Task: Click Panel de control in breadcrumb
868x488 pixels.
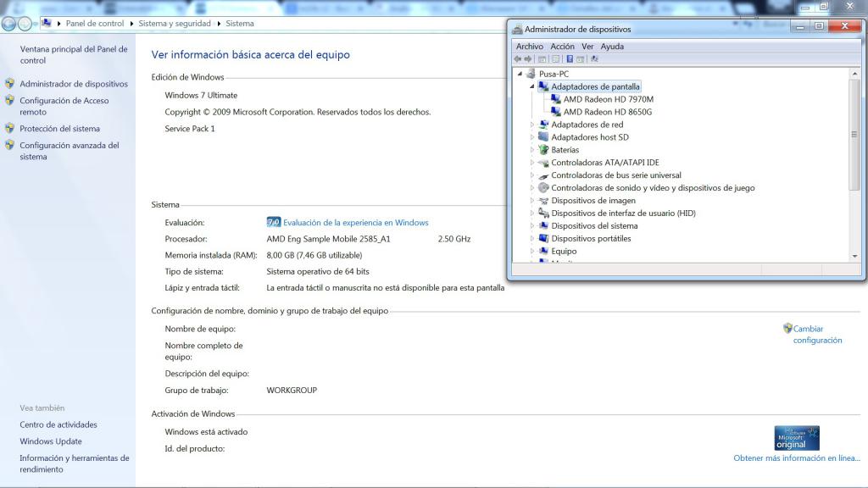Action: 95,23
